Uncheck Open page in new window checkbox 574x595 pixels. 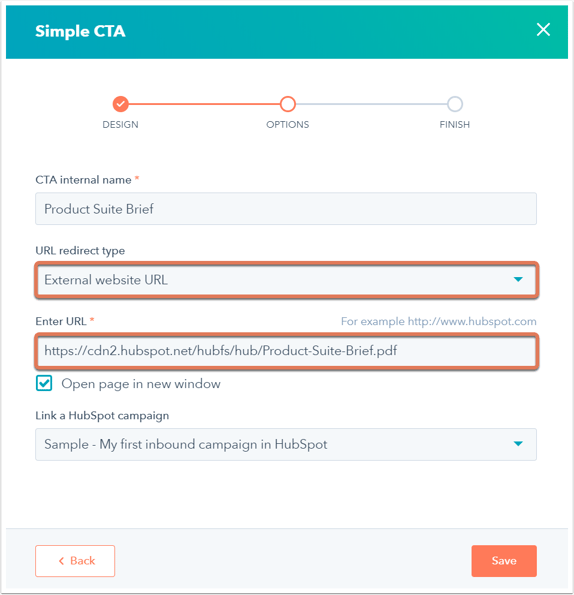pos(44,383)
